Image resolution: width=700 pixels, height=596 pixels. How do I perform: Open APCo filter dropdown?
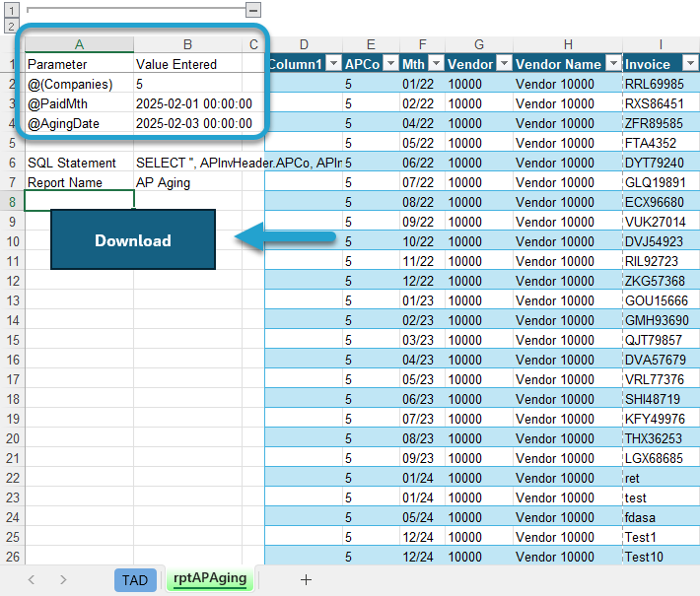pyautogui.click(x=391, y=63)
